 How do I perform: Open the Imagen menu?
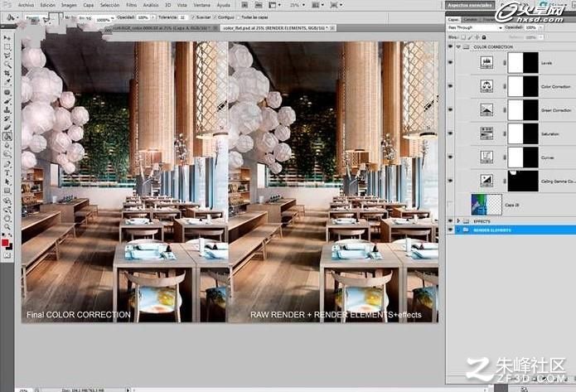[x=69, y=5]
